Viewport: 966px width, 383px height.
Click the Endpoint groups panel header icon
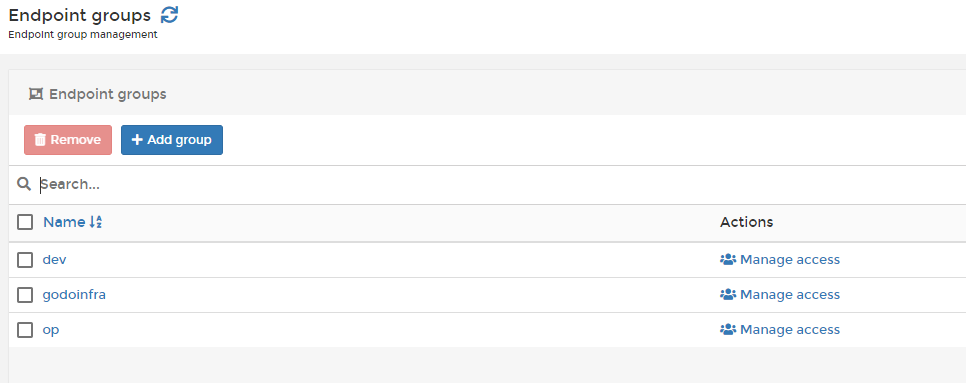[36, 94]
